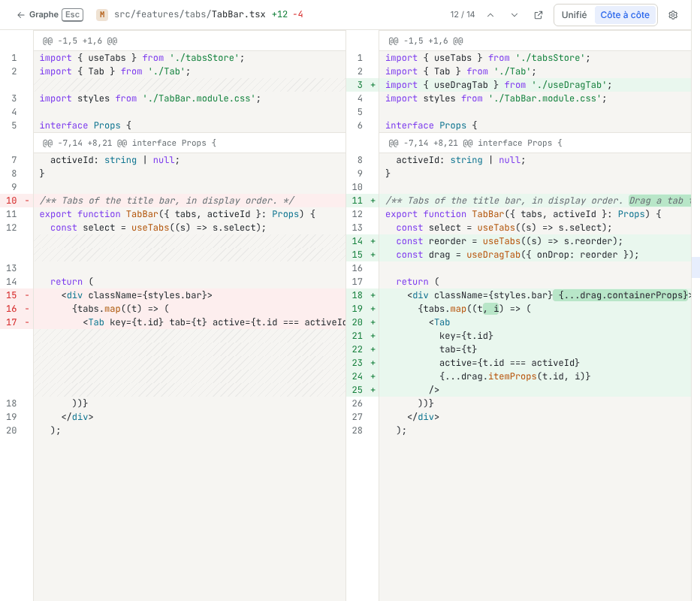
Task: Click removed line number 15 on the left
Action: tap(11, 295)
